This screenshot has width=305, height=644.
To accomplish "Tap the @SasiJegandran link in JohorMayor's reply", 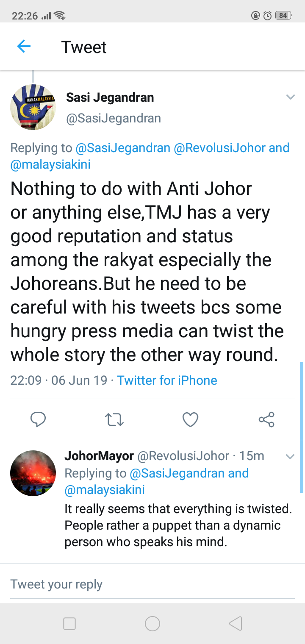I will 177,473.
